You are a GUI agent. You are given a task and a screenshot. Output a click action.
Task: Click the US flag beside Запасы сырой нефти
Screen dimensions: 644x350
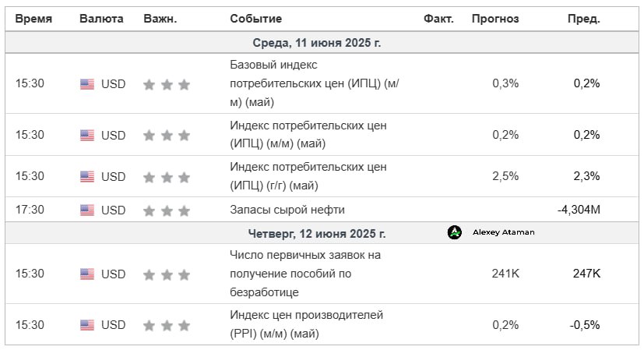(87, 210)
